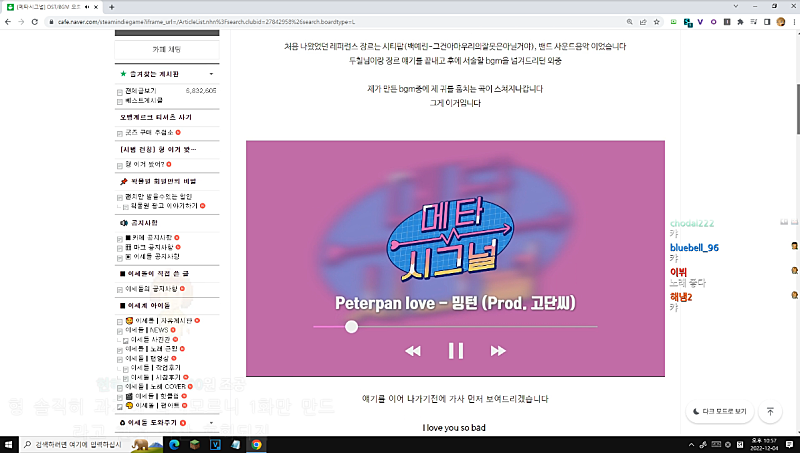800x453 pixels.
Task: Click the new-post badge next to 이세돌 | NEWS
Action: coord(173,330)
